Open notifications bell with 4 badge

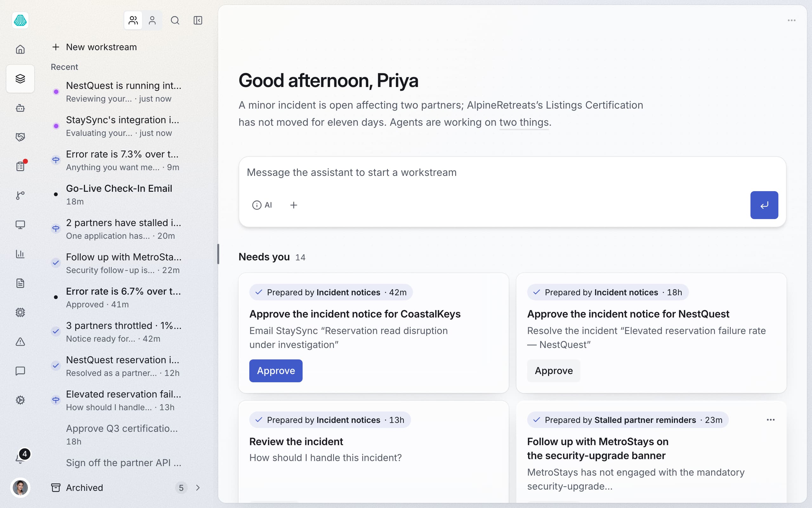[21, 457]
